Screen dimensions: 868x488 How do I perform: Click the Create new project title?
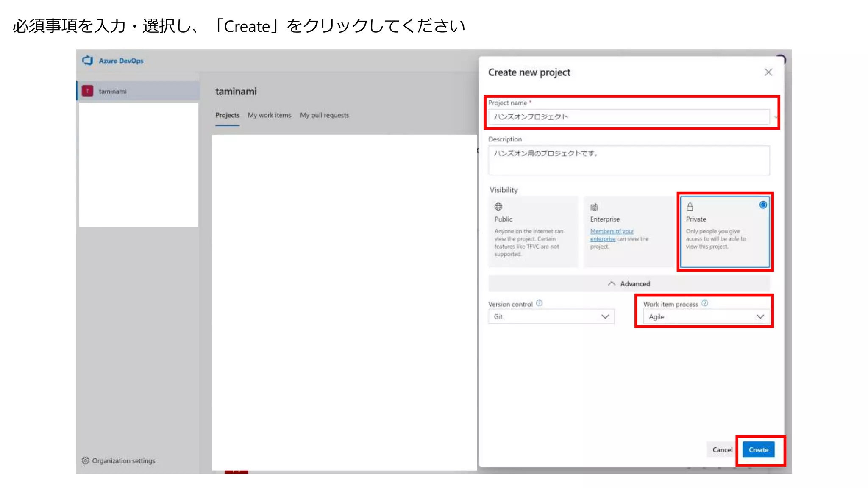point(529,72)
